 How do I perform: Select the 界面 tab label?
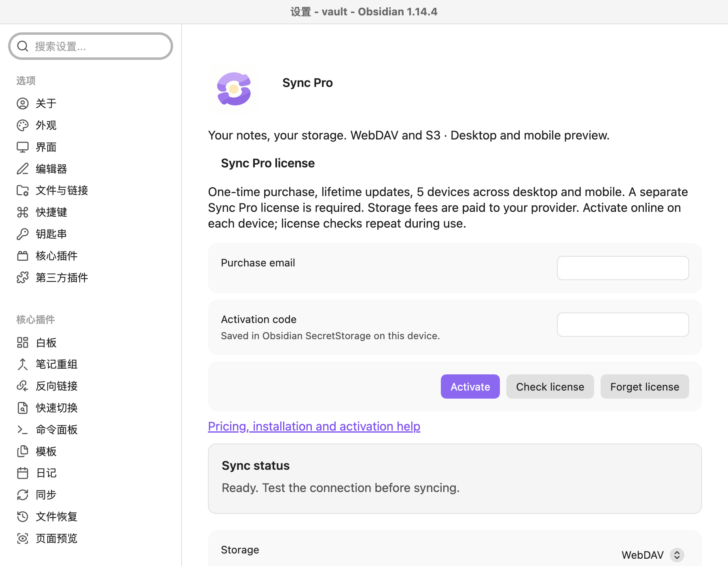tap(46, 147)
